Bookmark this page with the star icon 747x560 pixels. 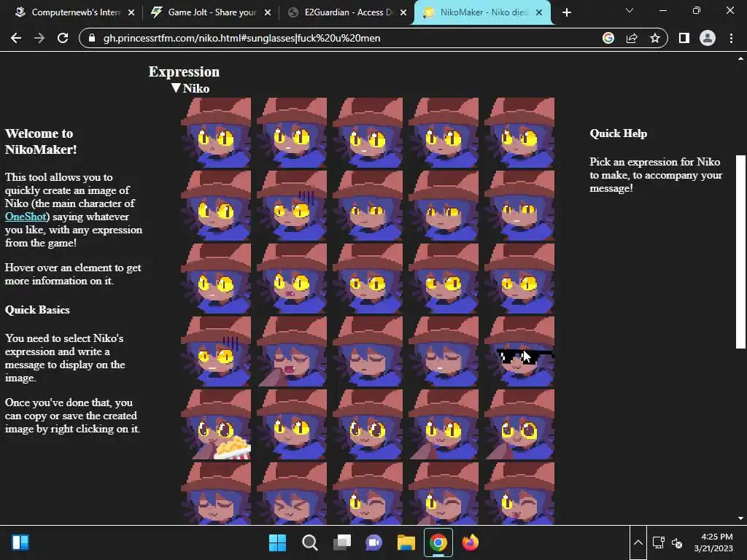point(655,38)
